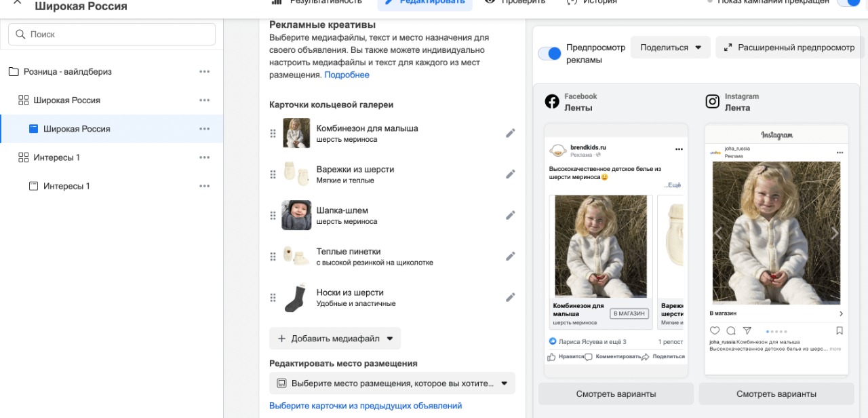Click the Подробнее link
868x418 pixels.
click(347, 75)
